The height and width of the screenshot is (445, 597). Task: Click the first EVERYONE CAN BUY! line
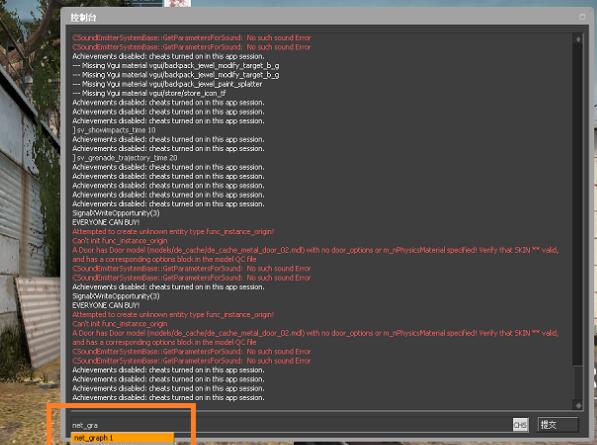[x=106, y=222]
